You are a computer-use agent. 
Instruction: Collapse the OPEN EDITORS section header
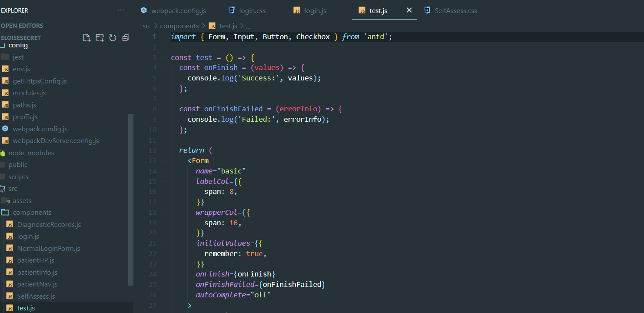click(x=22, y=26)
